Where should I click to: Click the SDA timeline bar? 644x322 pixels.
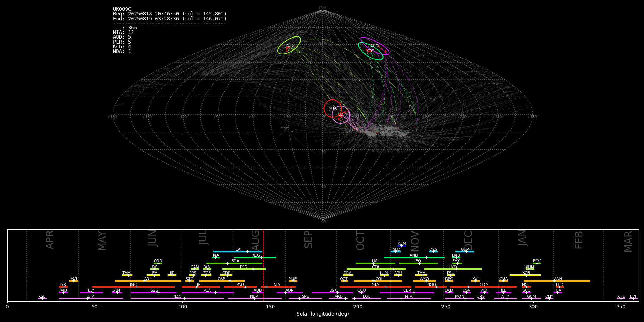234,263
